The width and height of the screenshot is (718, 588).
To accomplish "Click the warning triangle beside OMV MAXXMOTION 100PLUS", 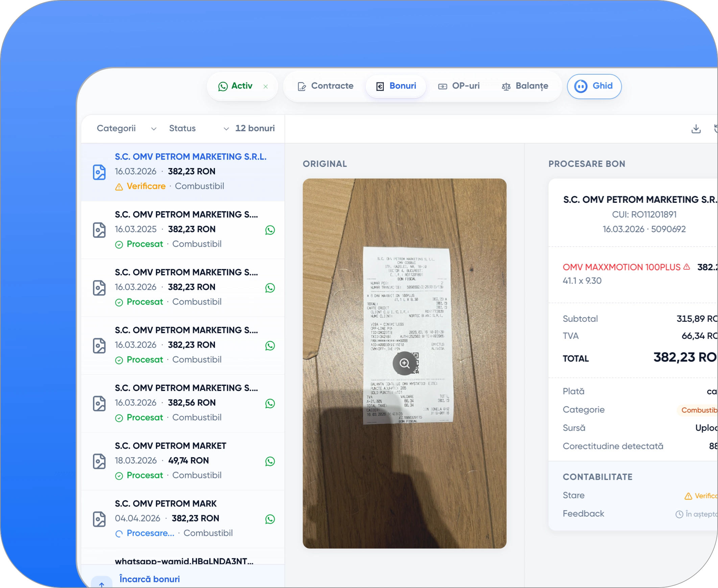I will point(687,267).
